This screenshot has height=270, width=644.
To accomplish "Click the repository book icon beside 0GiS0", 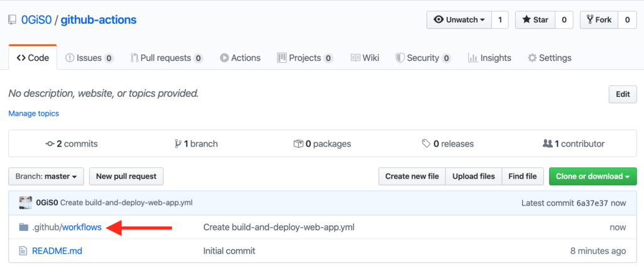I will tap(13, 20).
